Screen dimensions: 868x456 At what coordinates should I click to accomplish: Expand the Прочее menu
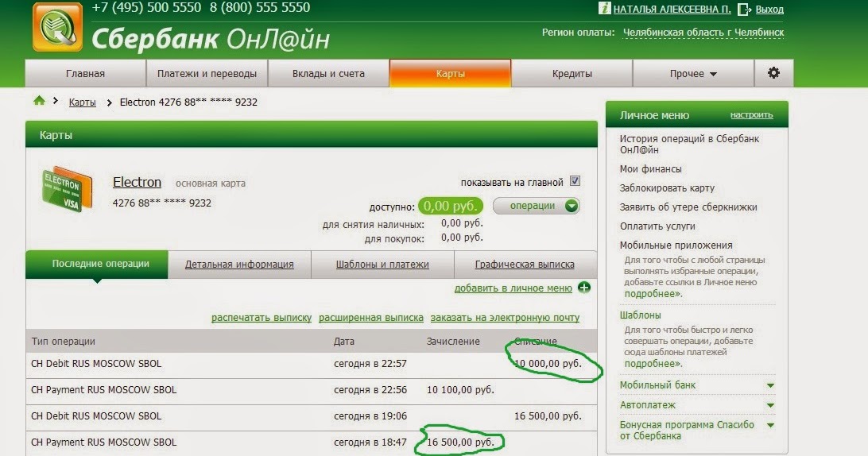(x=693, y=74)
